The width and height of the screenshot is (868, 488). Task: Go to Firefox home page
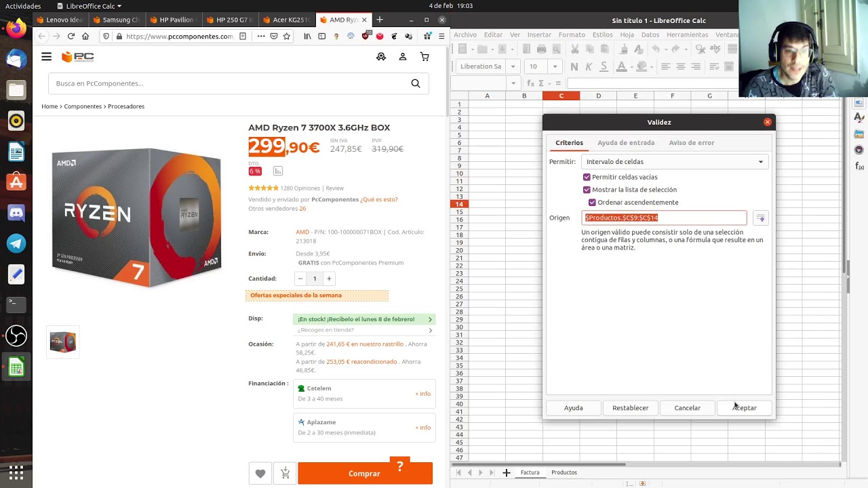[x=85, y=36]
